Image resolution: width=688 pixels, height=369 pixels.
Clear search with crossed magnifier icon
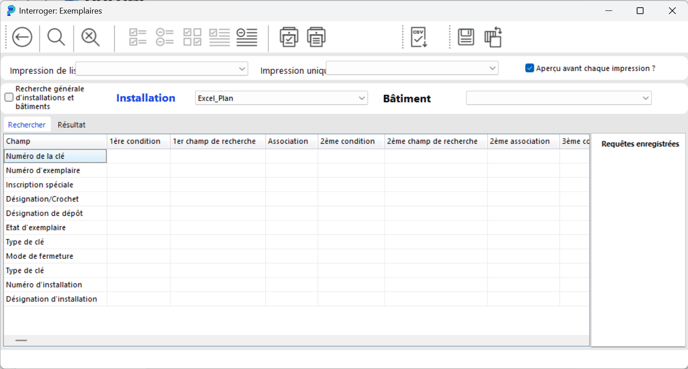[90, 37]
